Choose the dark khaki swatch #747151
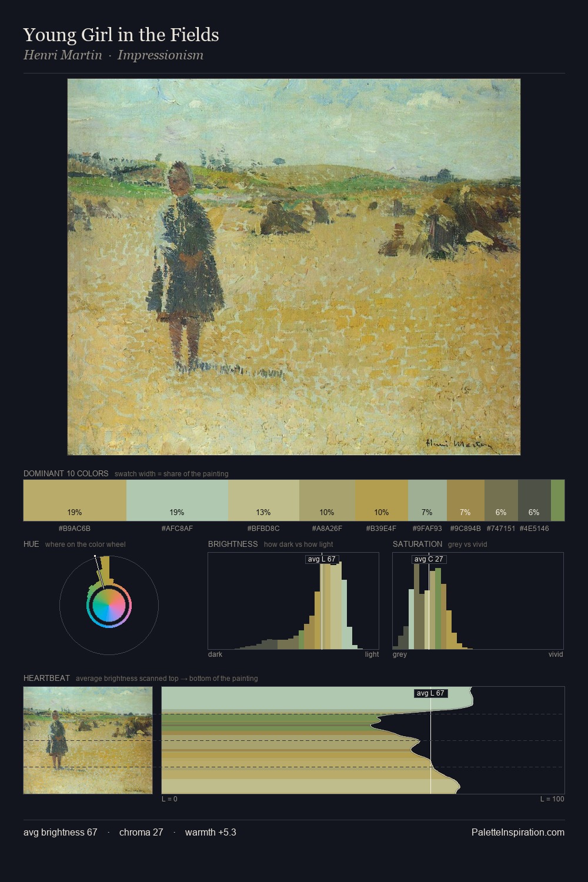Image resolution: width=588 pixels, height=882 pixels. click(x=501, y=500)
